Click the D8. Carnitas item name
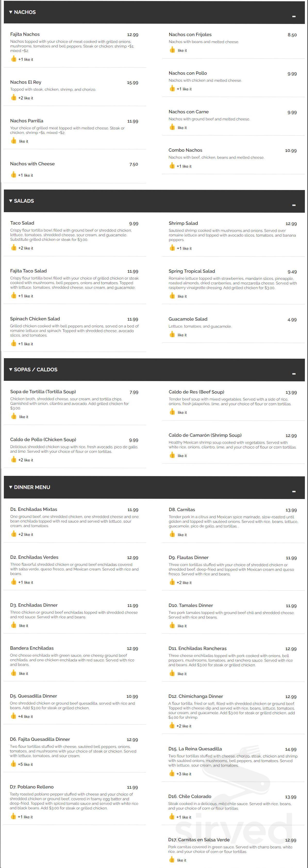 coord(181,510)
